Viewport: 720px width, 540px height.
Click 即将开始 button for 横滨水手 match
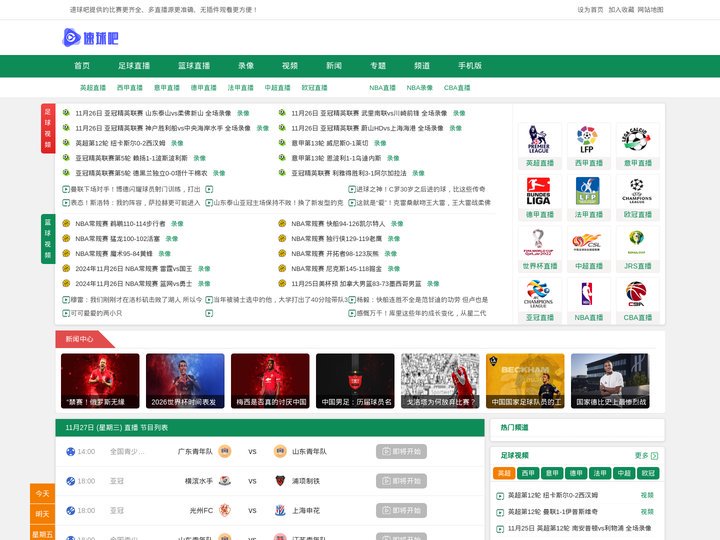pyautogui.click(x=401, y=481)
